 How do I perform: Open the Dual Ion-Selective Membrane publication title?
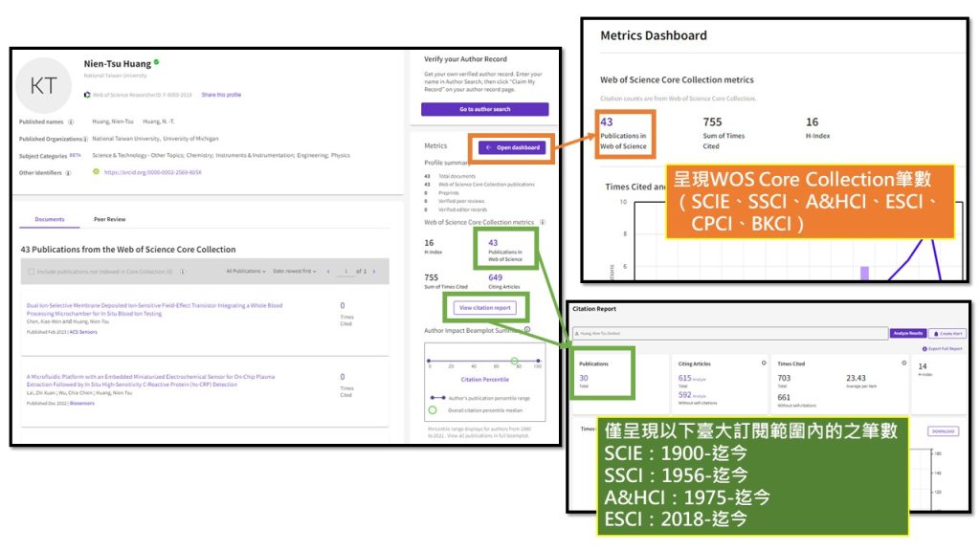[154, 309]
